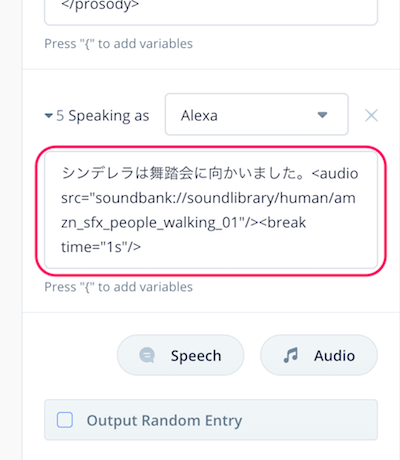400x460 pixels.
Task: Add a new Speech entry
Action: coord(180,355)
